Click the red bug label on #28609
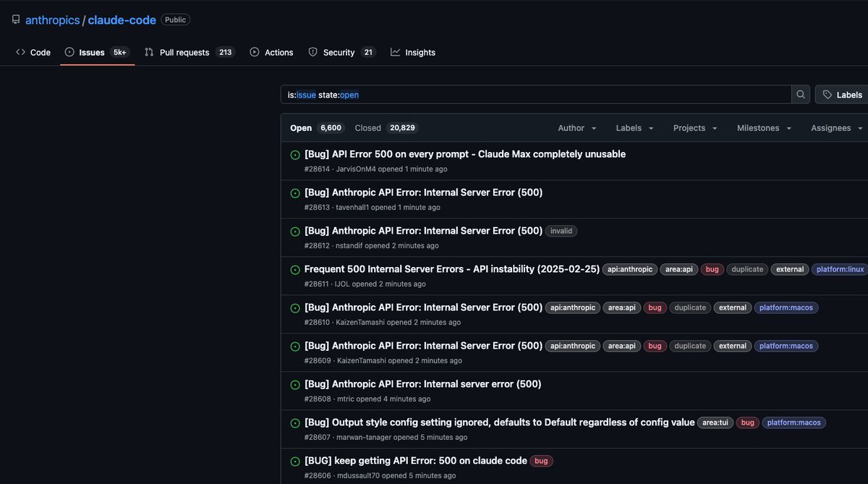Viewport: 868px width, 484px height. point(655,347)
